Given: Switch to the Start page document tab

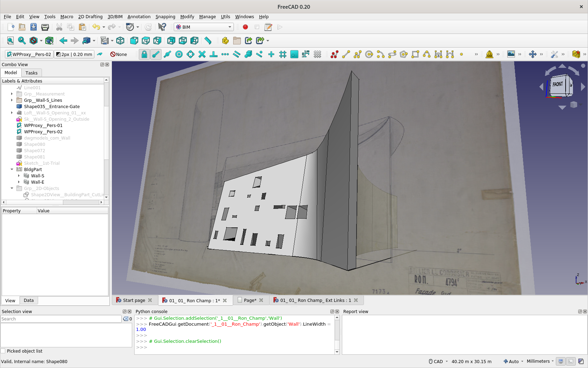Looking at the screenshot, I should (x=134, y=300).
